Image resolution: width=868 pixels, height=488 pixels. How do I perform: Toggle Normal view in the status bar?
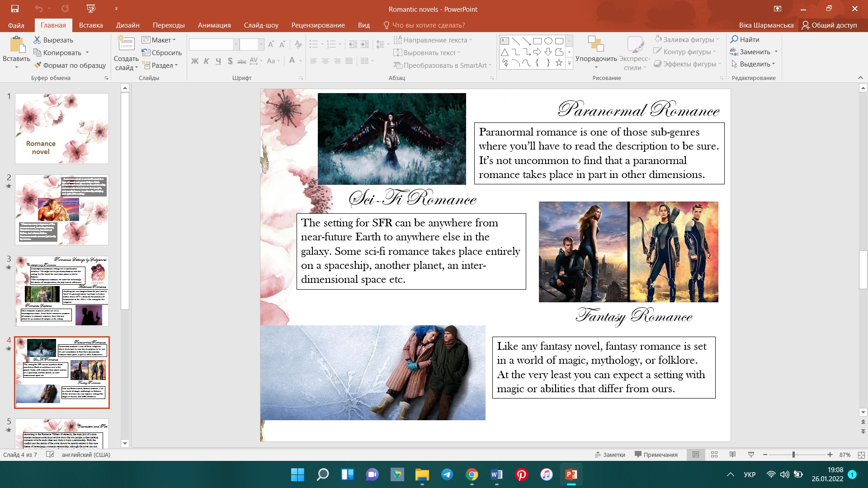click(696, 455)
